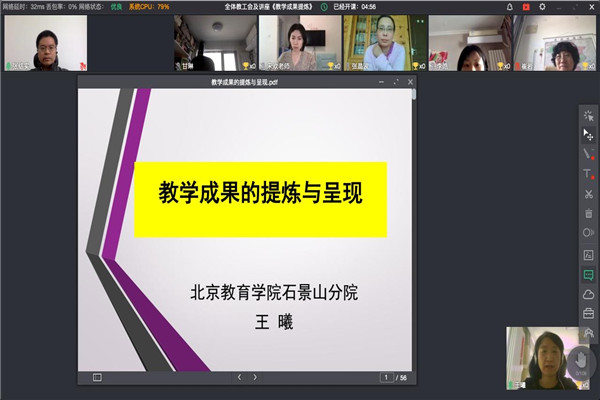Select the pen drawing tool
The image size is (600, 400).
click(x=588, y=154)
